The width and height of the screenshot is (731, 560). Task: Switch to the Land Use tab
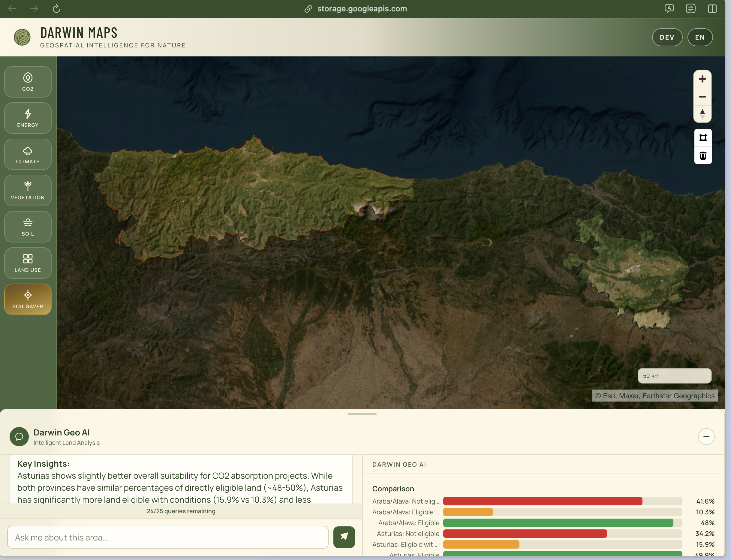click(28, 263)
